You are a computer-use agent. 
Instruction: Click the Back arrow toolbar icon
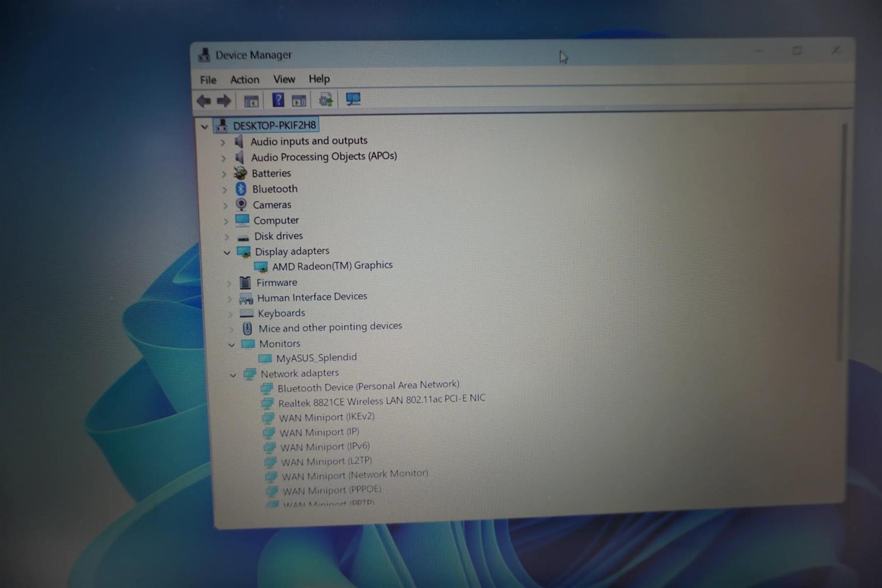204,101
